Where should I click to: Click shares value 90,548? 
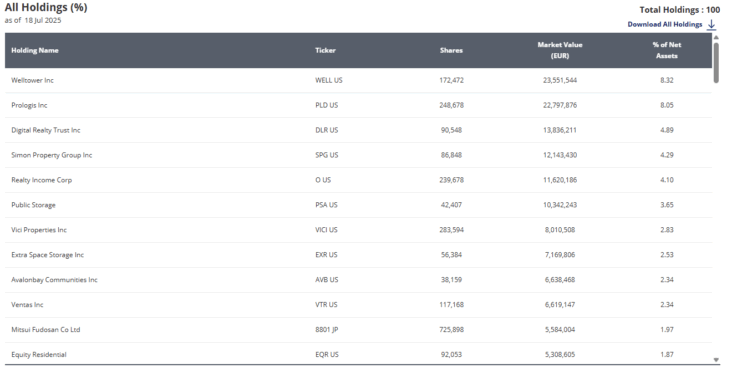(451, 130)
